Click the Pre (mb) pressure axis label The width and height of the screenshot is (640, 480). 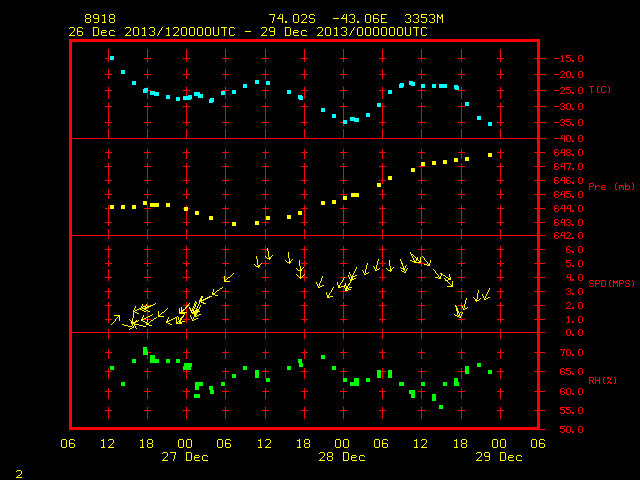pos(611,187)
